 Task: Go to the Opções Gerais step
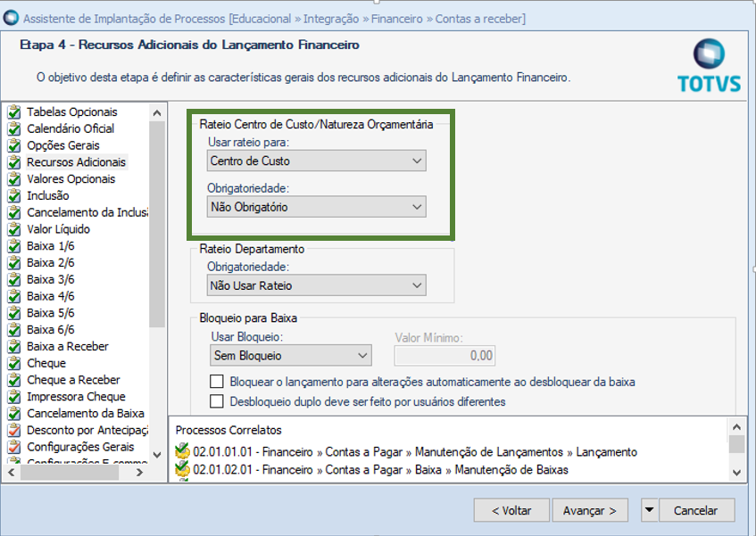tap(63, 145)
